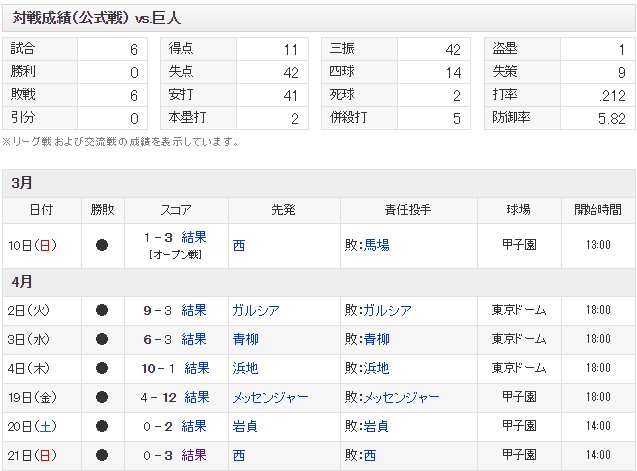
Task: Click ガルシア in the 先発 column
Action: 255,310
